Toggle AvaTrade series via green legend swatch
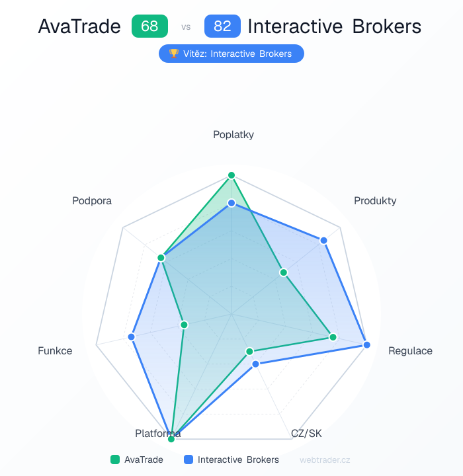Image resolution: width=463 pixels, height=476 pixels. point(115,459)
